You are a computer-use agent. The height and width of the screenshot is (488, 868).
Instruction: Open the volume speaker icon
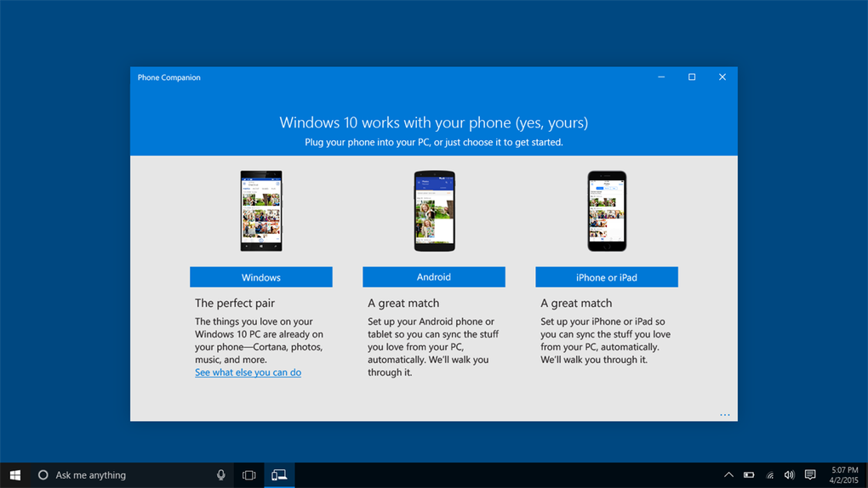790,474
